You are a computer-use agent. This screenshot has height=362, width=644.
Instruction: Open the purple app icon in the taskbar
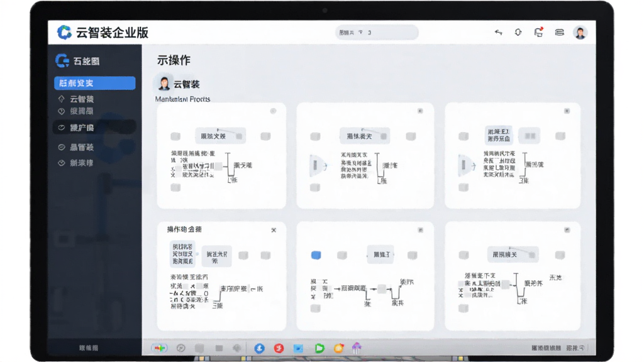[x=357, y=348]
